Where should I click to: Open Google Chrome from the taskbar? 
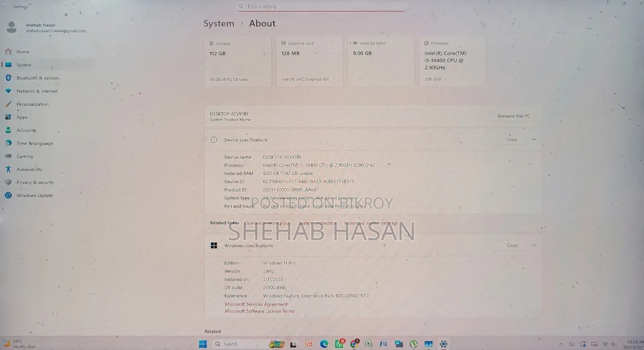click(x=354, y=344)
